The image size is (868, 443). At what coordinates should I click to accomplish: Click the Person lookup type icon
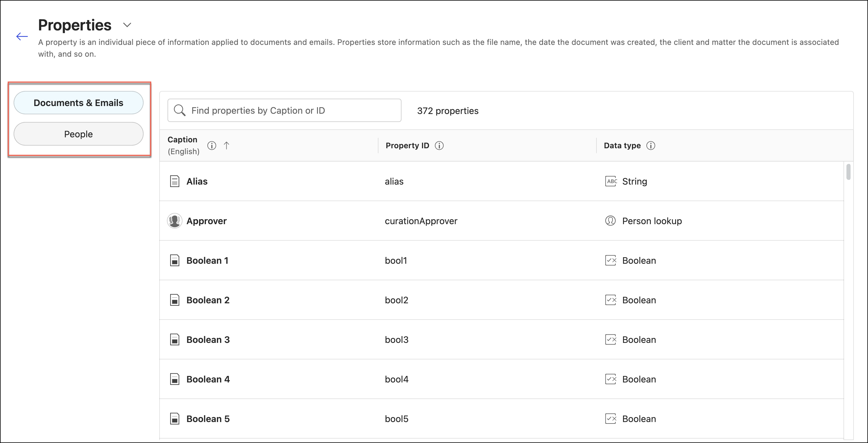[x=610, y=221]
